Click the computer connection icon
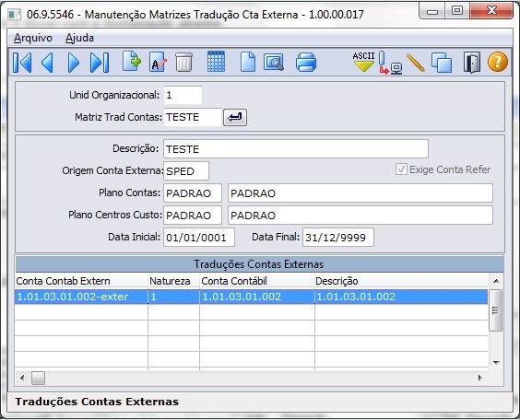Image resolution: width=520 pixels, height=420 pixels. click(x=390, y=63)
